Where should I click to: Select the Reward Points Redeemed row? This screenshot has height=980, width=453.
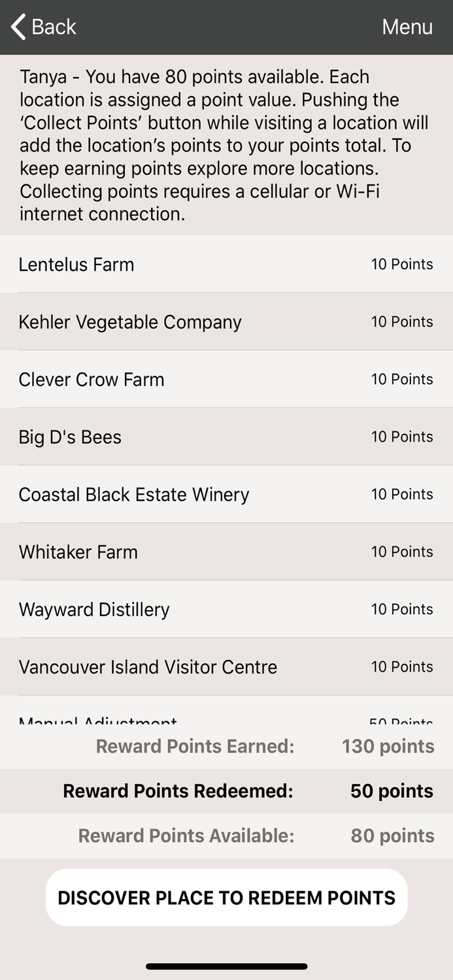226,791
